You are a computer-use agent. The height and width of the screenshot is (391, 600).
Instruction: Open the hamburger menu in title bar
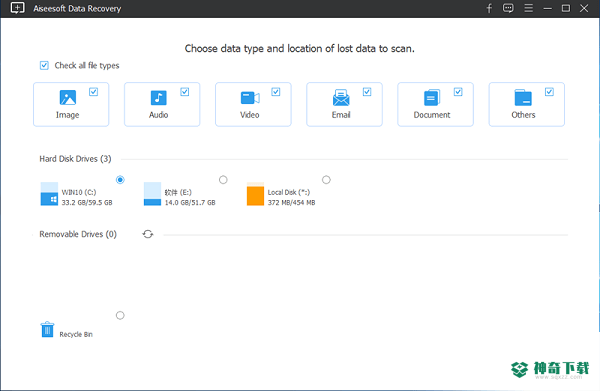(528, 8)
